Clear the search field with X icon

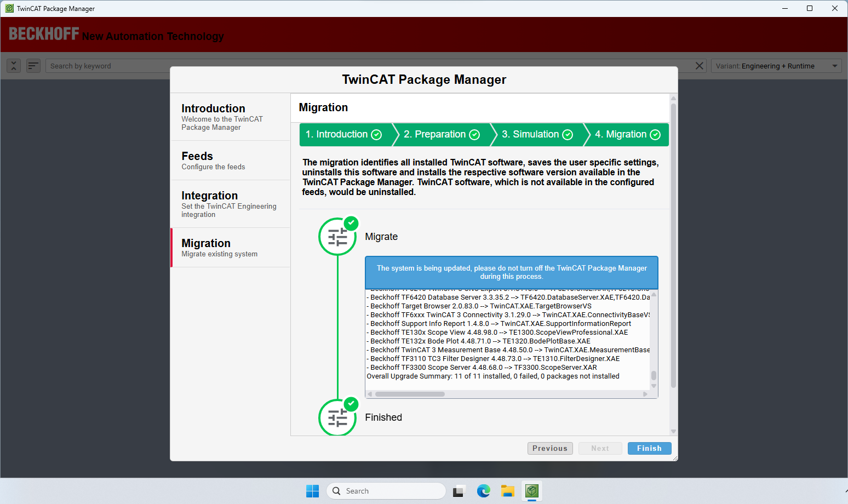700,66
